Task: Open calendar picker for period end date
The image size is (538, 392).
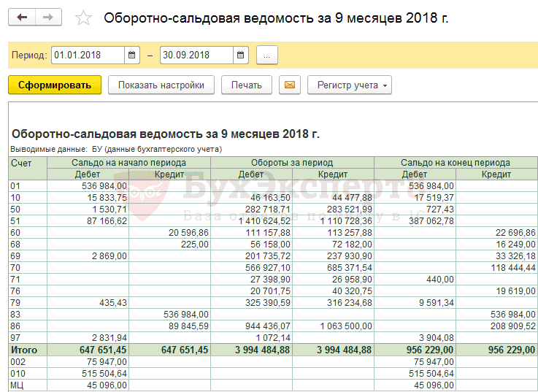Action: (x=240, y=55)
